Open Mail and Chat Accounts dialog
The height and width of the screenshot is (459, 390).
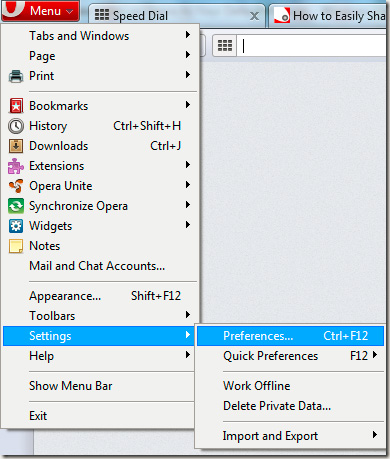tap(100, 266)
